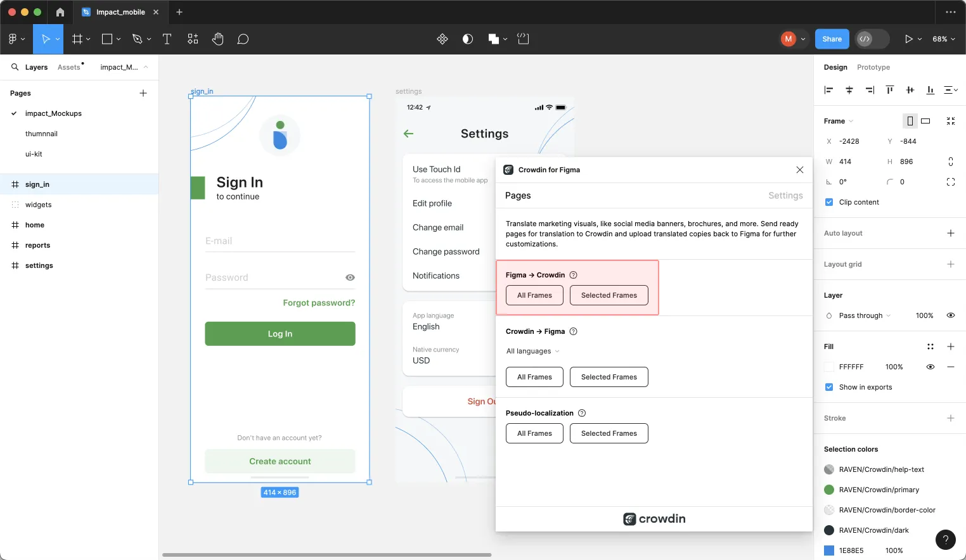Select the Hand tool
966x560 pixels.
click(218, 39)
